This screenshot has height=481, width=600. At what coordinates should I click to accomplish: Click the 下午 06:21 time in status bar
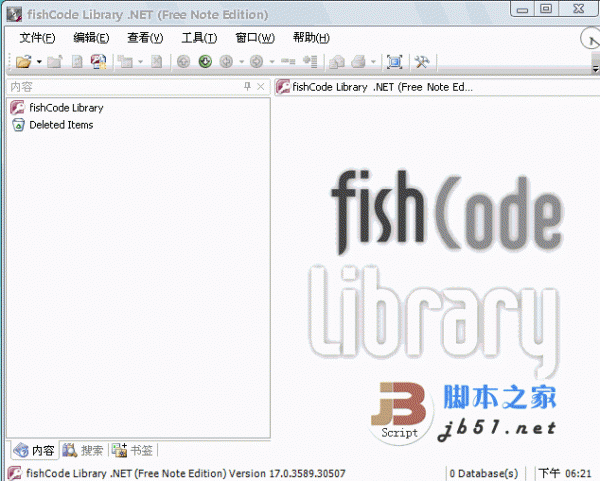566,473
